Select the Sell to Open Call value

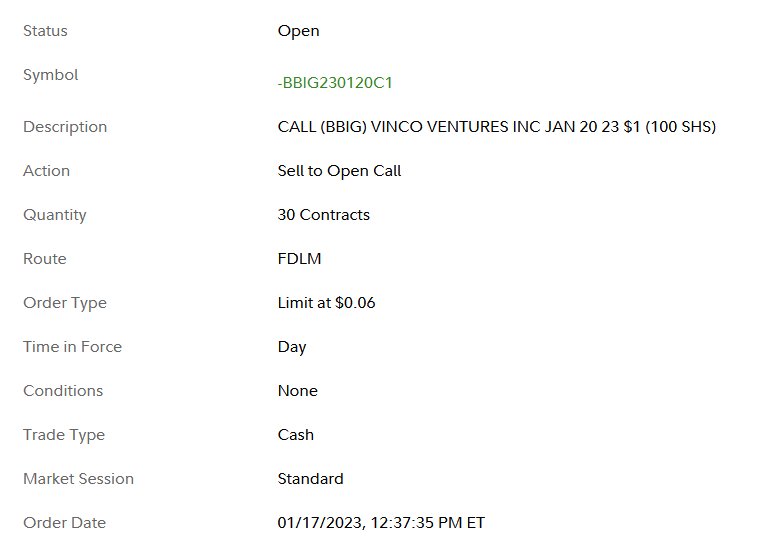tap(339, 171)
